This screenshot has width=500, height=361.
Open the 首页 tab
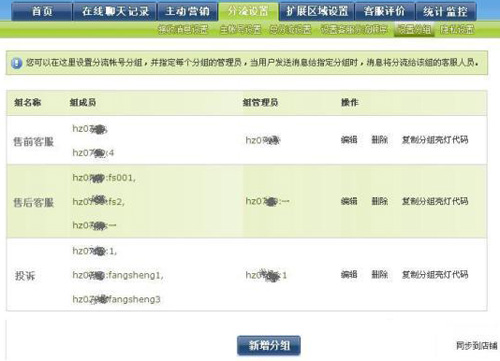pos(42,11)
